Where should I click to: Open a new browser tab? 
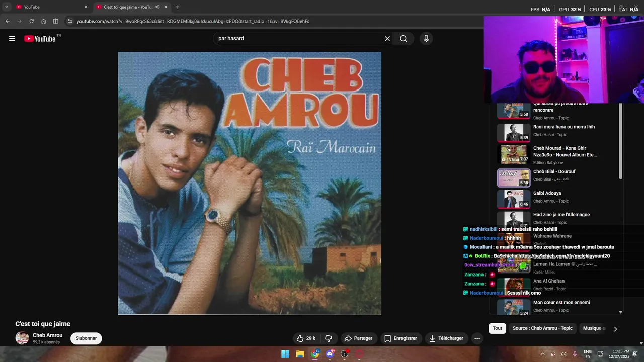(178, 7)
